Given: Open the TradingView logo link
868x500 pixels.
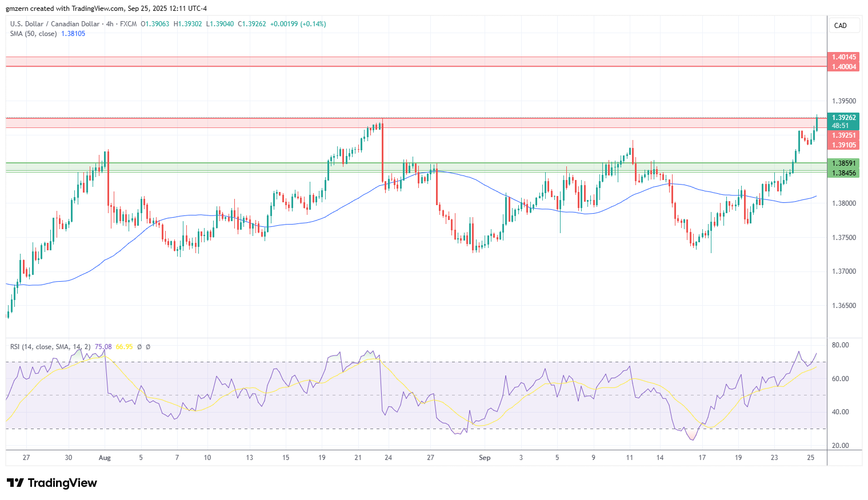Looking at the screenshot, I should coord(53,483).
